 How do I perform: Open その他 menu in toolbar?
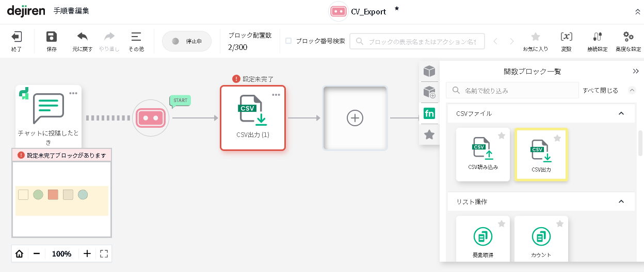136,37
